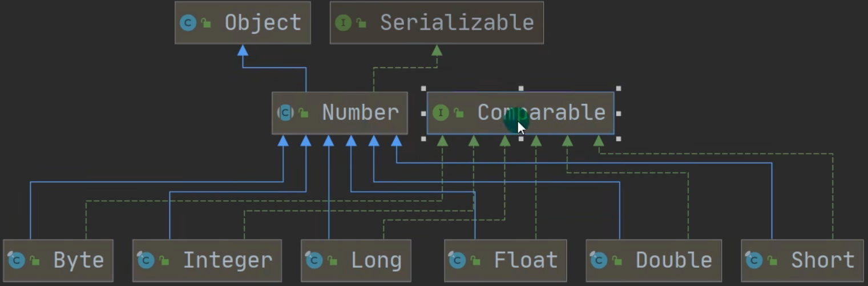This screenshot has height=286, width=868.
Task: Click the green lock icon on Object
Action: click(x=206, y=23)
